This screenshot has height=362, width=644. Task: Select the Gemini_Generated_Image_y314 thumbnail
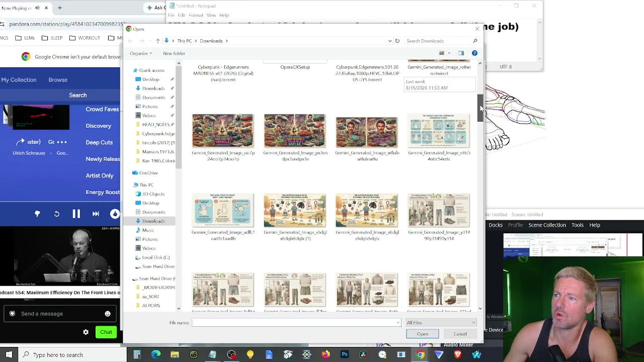[439, 210]
